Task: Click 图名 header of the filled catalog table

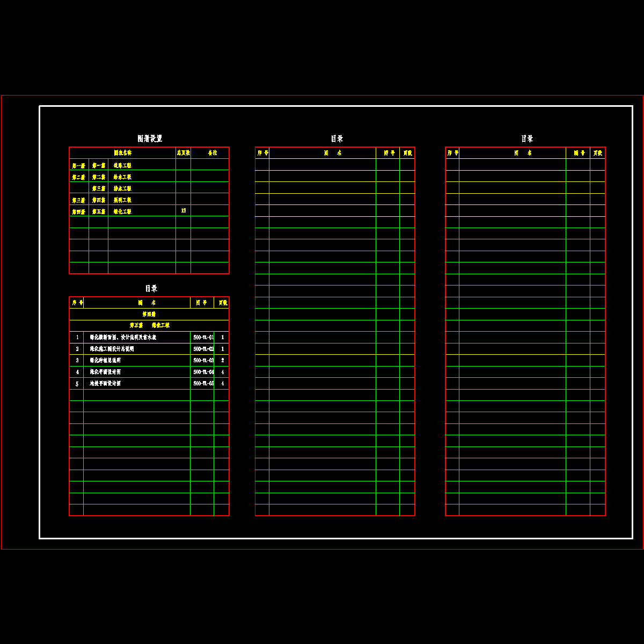Action: 147,303
